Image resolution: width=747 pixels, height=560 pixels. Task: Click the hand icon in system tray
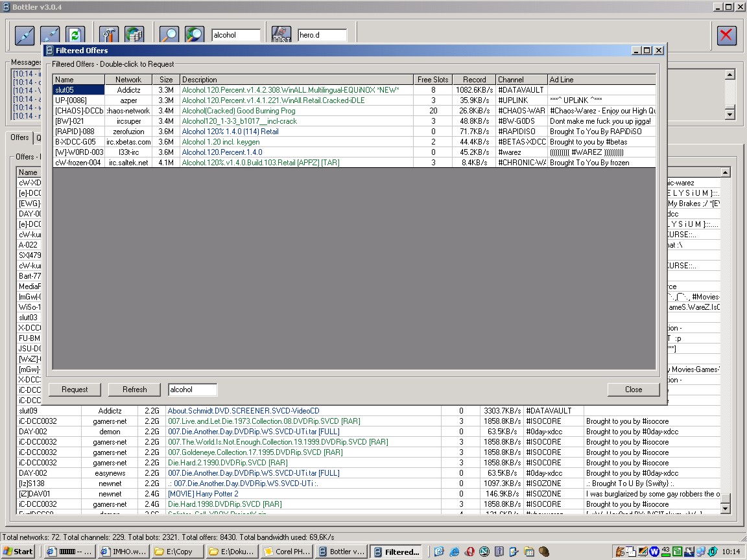coord(620,552)
